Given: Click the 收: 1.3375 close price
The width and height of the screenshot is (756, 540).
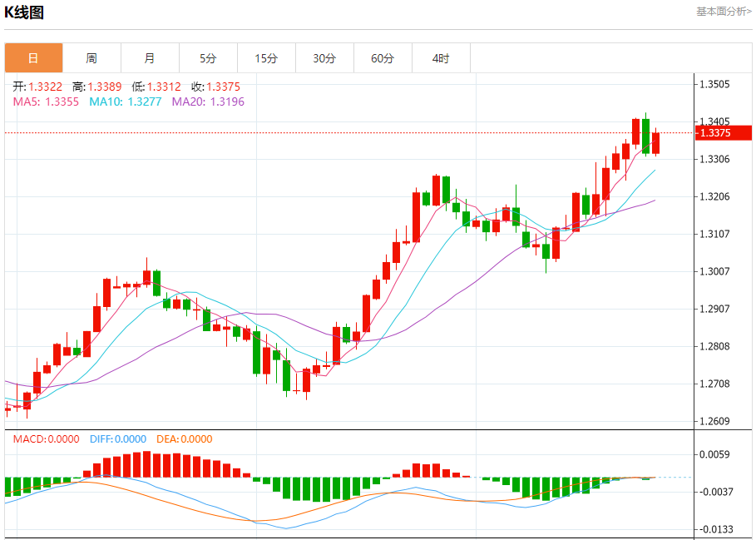Looking at the screenshot, I should tap(215, 87).
